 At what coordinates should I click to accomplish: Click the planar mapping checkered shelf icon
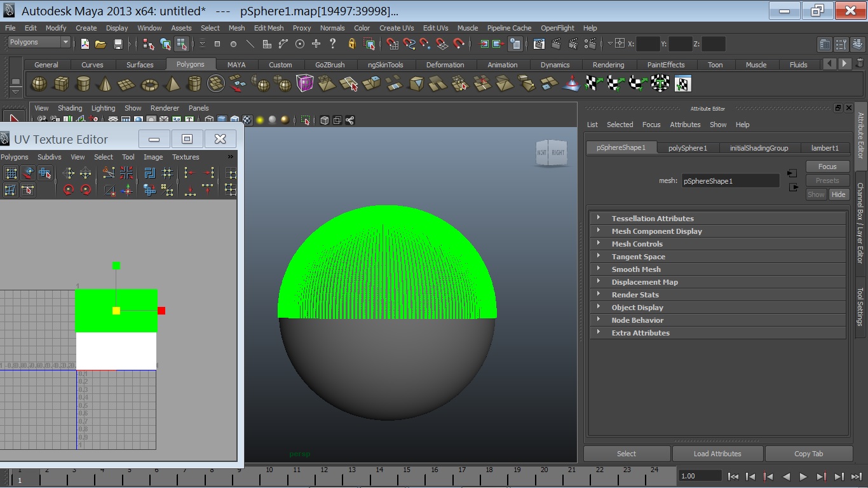(x=593, y=84)
